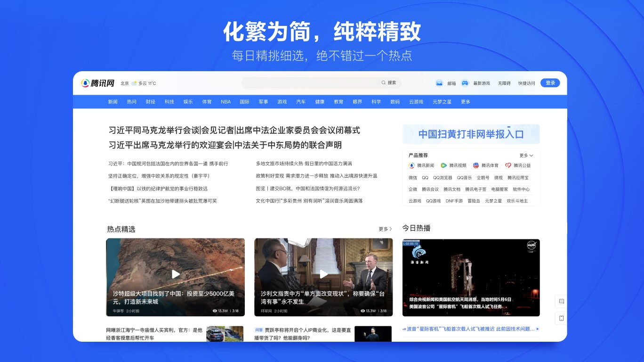Go to 教育 channel
The image size is (644, 362).
[338, 102]
